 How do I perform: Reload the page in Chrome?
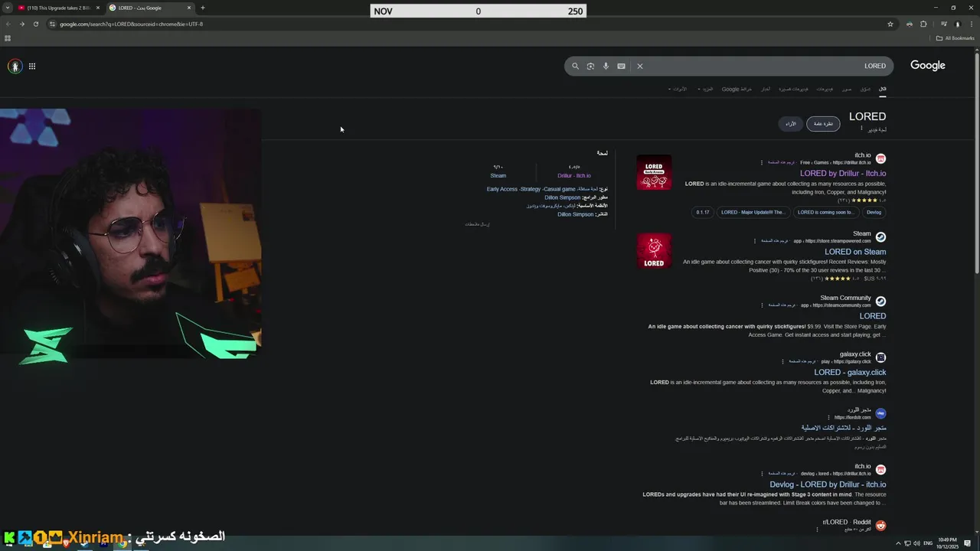click(35, 24)
